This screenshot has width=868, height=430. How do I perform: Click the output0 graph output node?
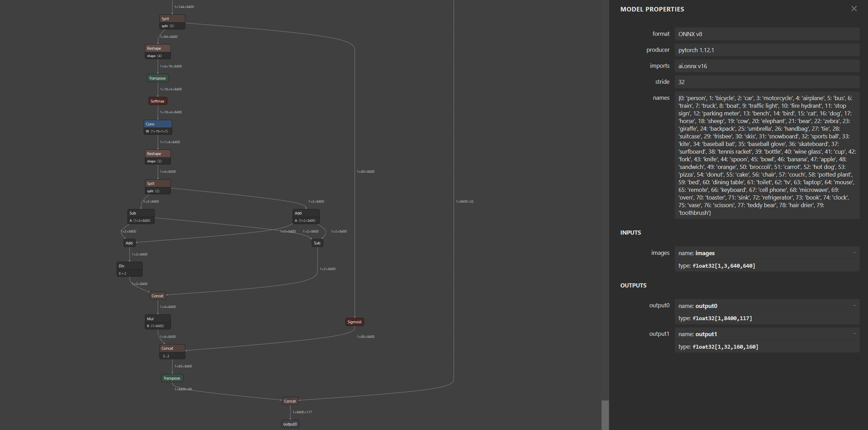tap(290, 424)
